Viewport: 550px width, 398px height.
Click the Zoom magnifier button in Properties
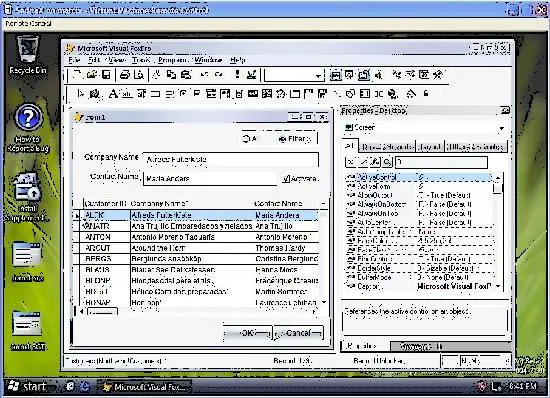coord(387,162)
